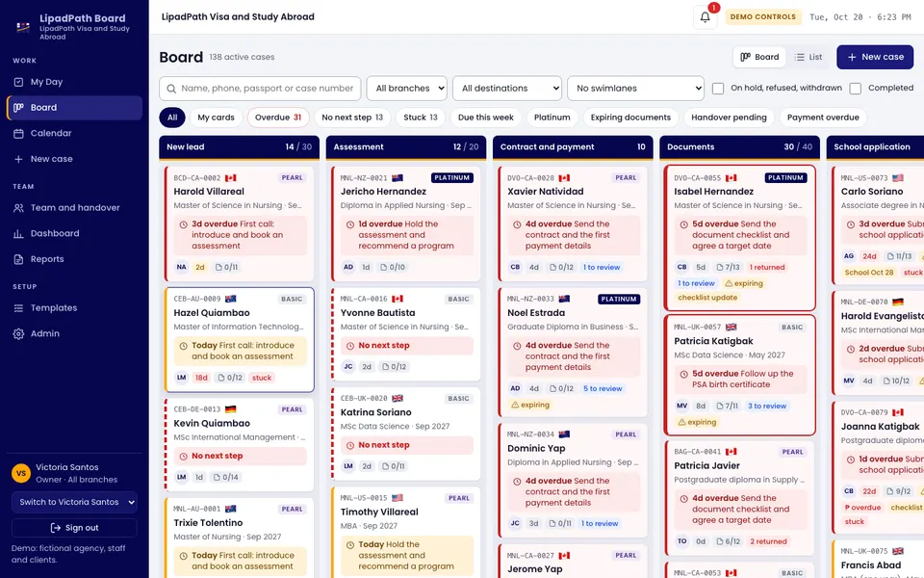Image resolution: width=924 pixels, height=578 pixels.
Task: Click the My Day checklist icon
Action: [x=19, y=82]
